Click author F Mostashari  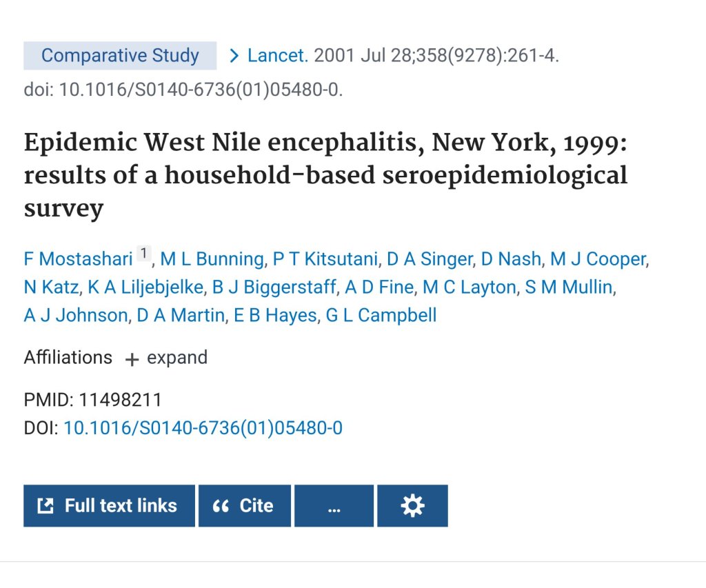pos(78,259)
